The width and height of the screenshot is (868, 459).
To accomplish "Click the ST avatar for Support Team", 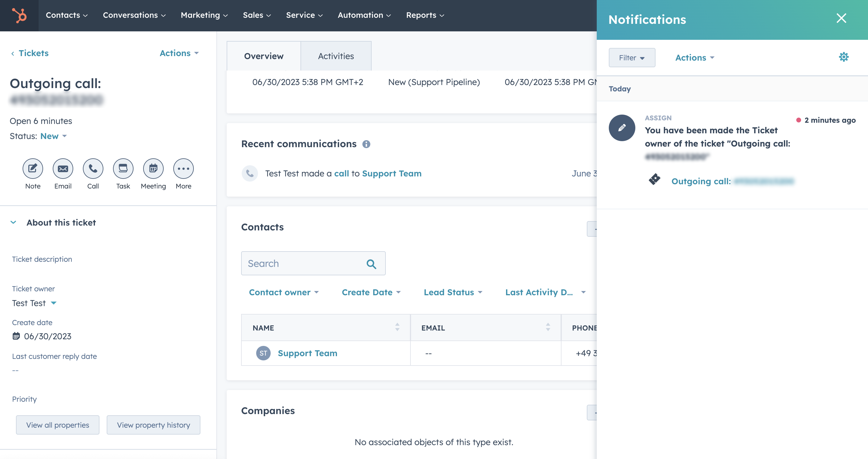I will pos(263,353).
